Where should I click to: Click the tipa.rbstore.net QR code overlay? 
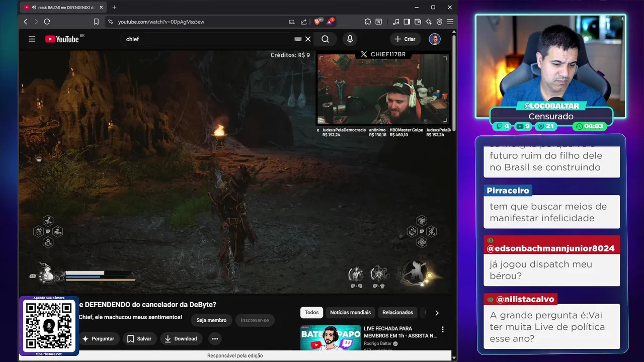pos(49,326)
